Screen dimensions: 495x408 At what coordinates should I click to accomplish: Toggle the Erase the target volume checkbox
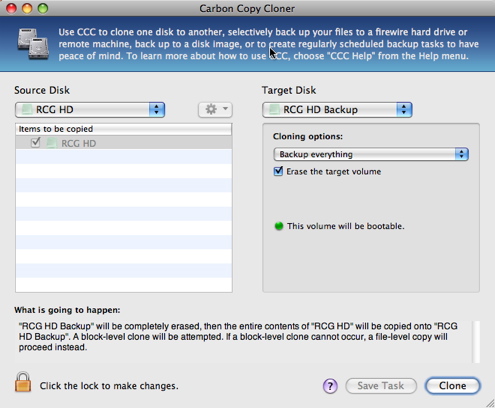[278, 171]
